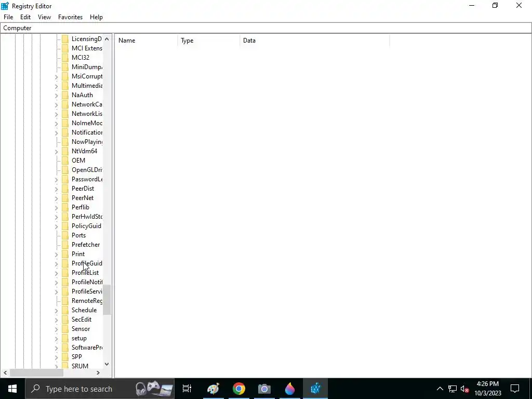Viewport: 532px width, 399px height.
Task: Open the View menu
Action: (x=45, y=17)
